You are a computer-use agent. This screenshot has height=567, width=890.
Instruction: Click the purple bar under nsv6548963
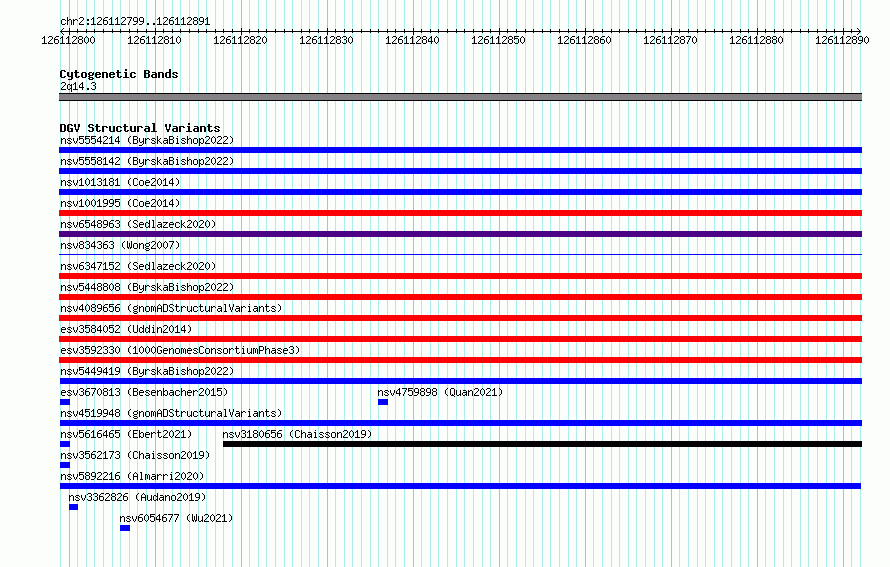click(x=460, y=234)
